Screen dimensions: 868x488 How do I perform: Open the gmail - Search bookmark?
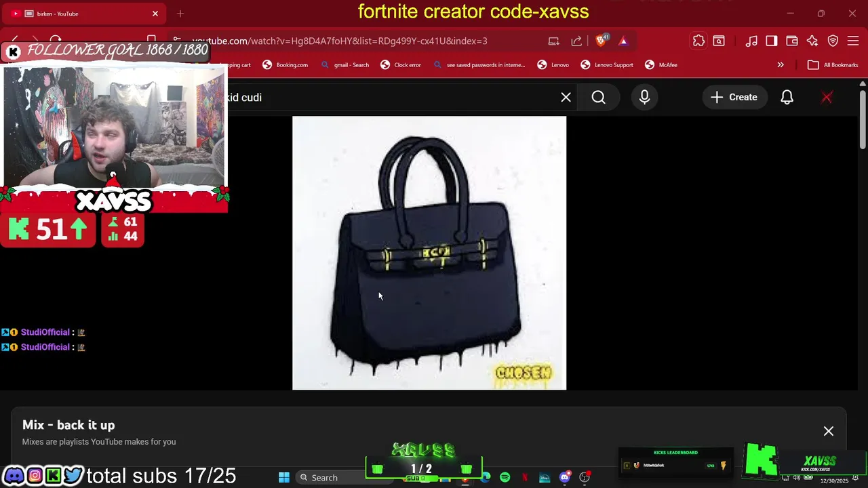344,65
